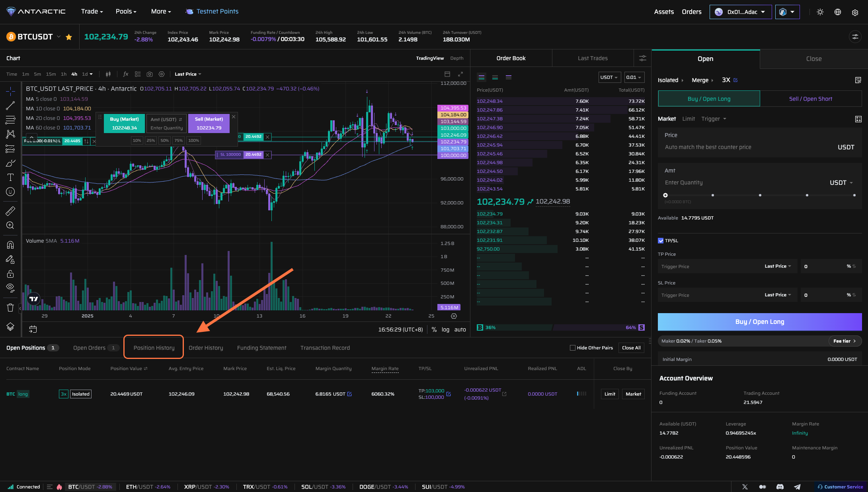Toggle auto scale on chart
The image size is (868, 492).
pos(460,329)
